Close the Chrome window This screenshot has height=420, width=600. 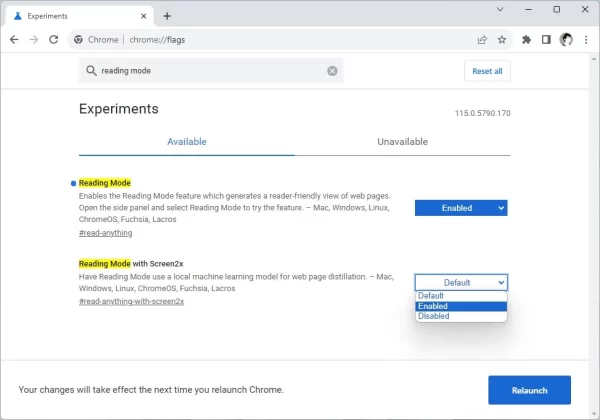(585, 9)
